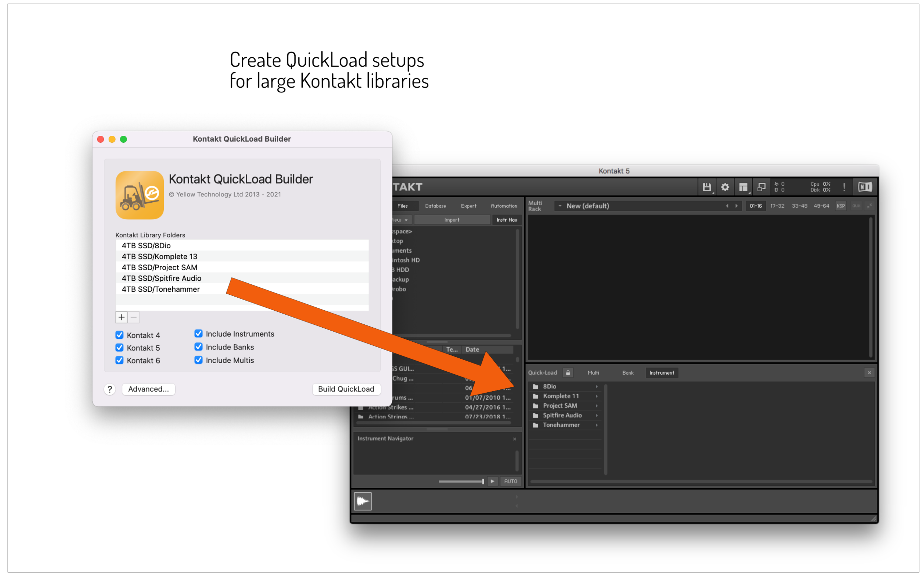This screenshot has width=924, height=578.
Task: Show rack page 01-16
Action: click(755, 206)
